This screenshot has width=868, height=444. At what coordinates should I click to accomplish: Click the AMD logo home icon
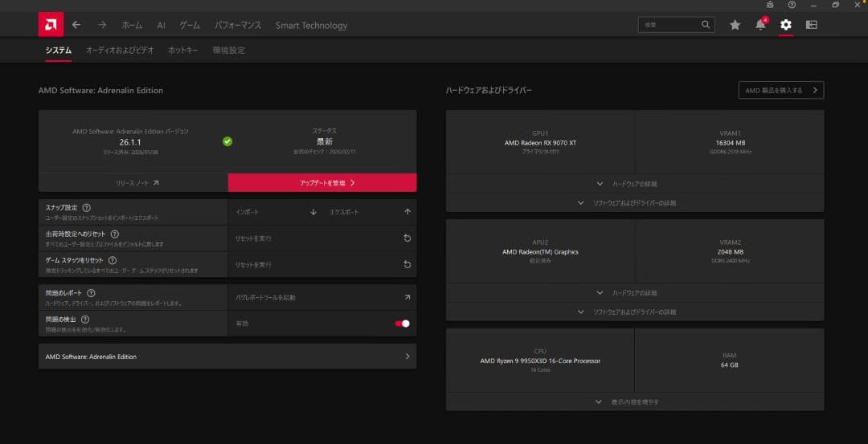(x=51, y=24)
